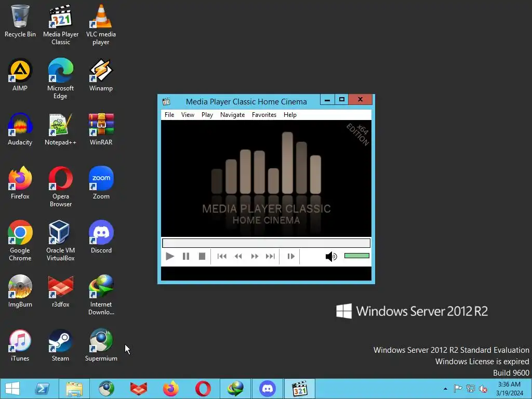Select the Notepad++ desktop icon
The height and width of the screenshot is (399, 532).
61,129
